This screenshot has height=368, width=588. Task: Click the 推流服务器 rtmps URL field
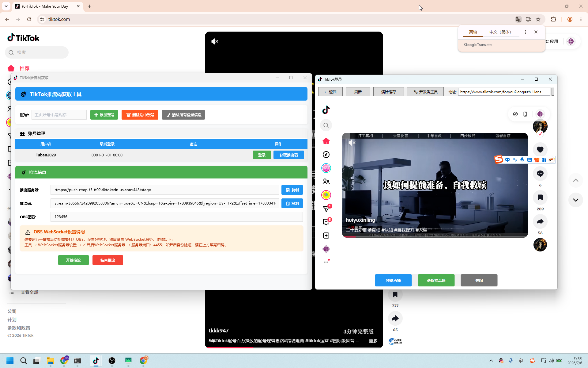tap(165, 190)
